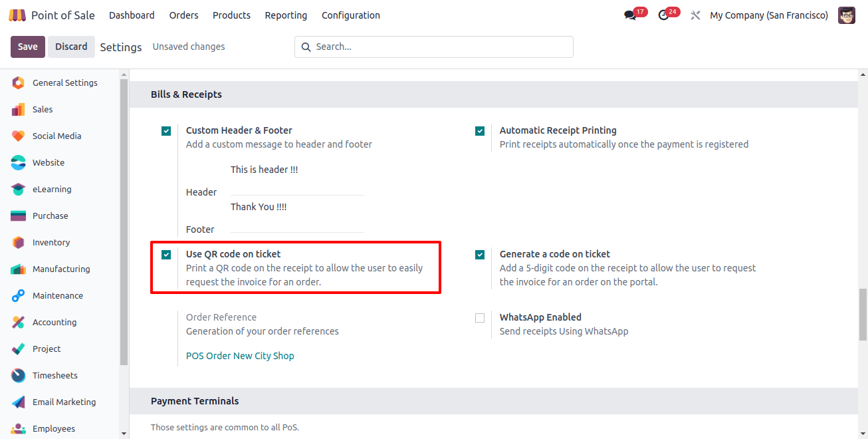
Task: Open the POS Order New City Shop link
Action: pos(240,356)
